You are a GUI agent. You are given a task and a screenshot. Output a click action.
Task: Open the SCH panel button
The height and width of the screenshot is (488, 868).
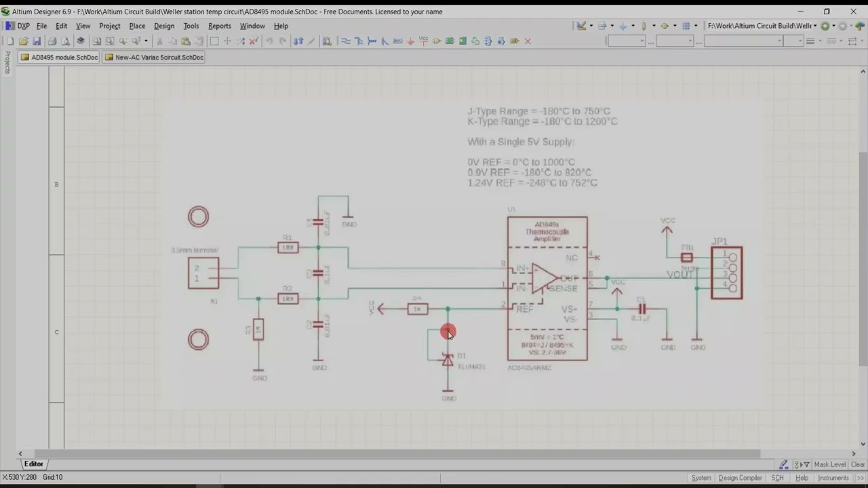point(777,478)
